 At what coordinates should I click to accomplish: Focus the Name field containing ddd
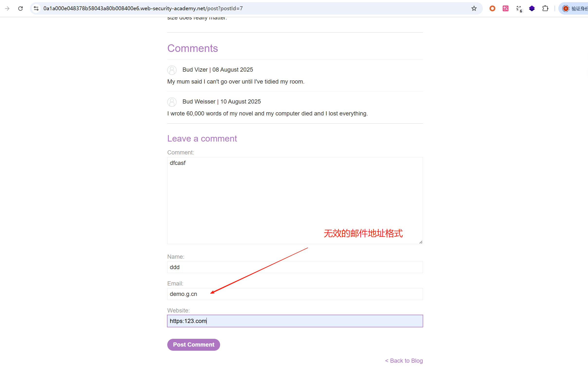click(295, 267)
